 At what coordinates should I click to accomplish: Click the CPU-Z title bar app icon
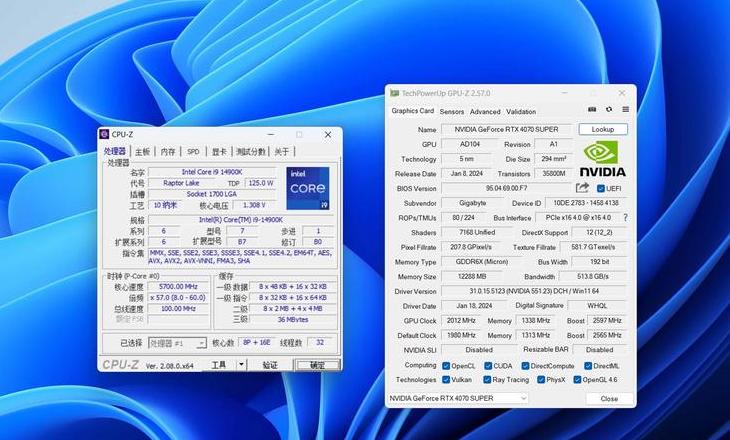coord(104,134)
